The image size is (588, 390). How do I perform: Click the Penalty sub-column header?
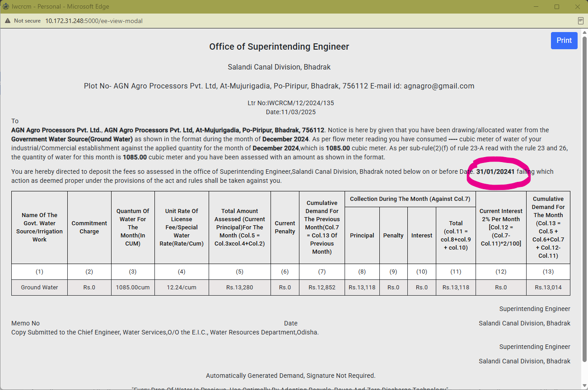(393, 235)
